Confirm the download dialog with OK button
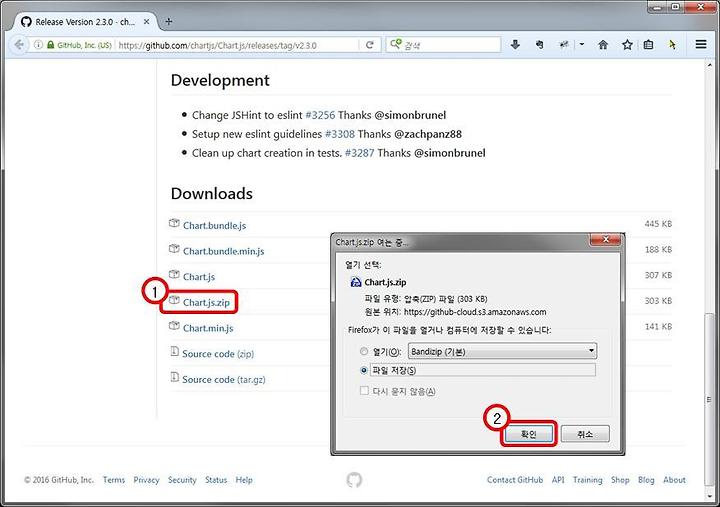Viewport: 720px width, 507px height. click(x=529, y=434)
